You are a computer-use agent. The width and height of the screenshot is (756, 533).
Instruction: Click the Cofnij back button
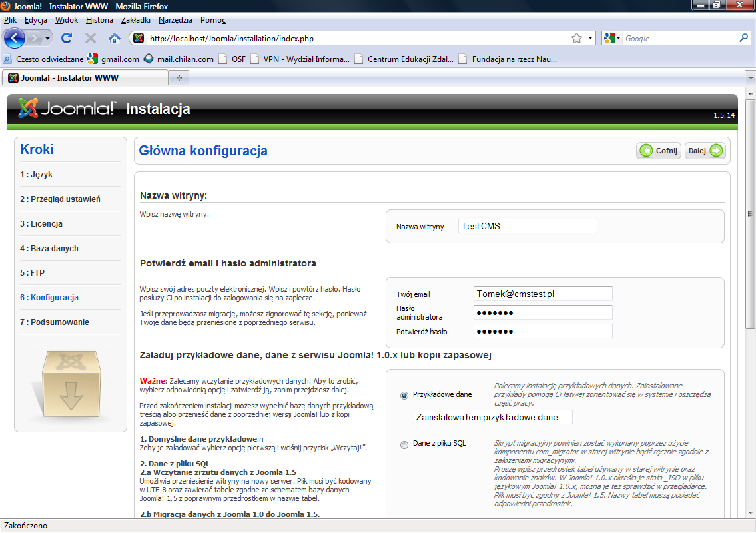659,151
